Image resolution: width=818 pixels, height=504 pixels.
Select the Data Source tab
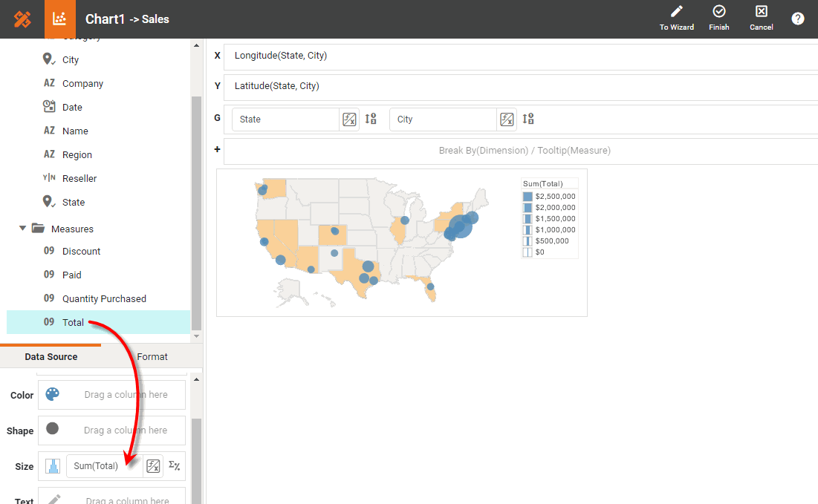(51, 357)
